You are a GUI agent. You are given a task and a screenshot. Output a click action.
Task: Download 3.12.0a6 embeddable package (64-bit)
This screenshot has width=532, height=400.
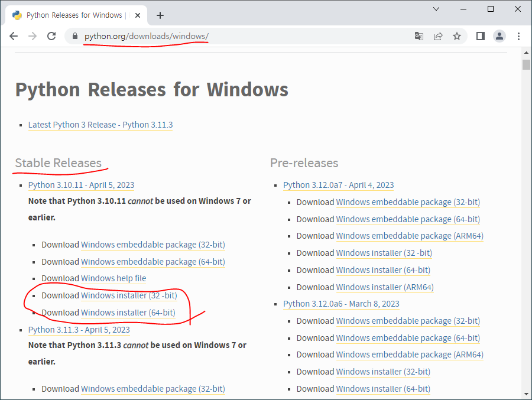[x=408, y=338]
